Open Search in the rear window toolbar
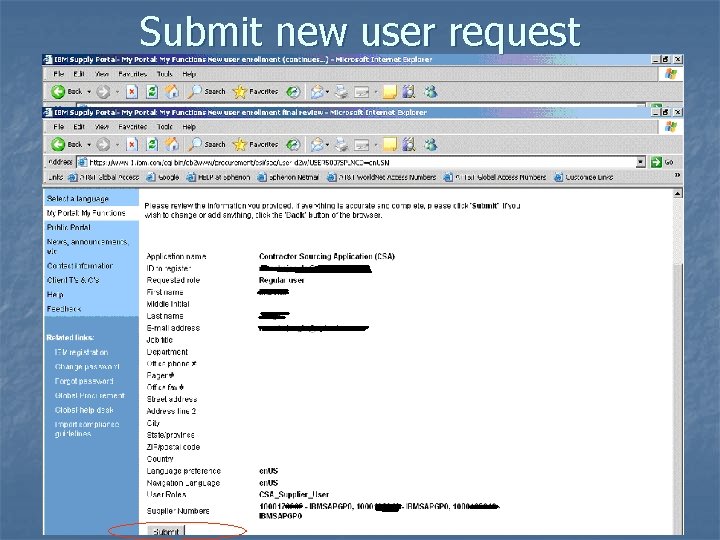The image size is (720, 540). coord(207,92)
